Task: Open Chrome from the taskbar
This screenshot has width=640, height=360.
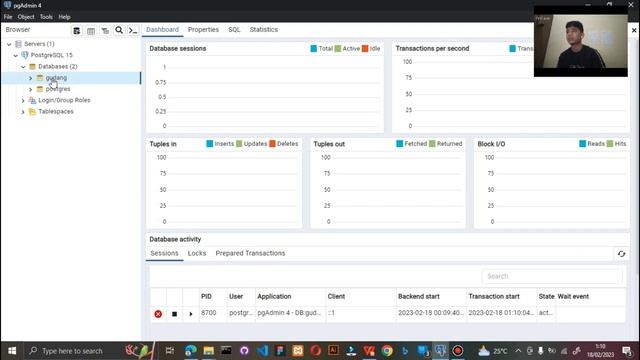Action: (x=387, y=351)
